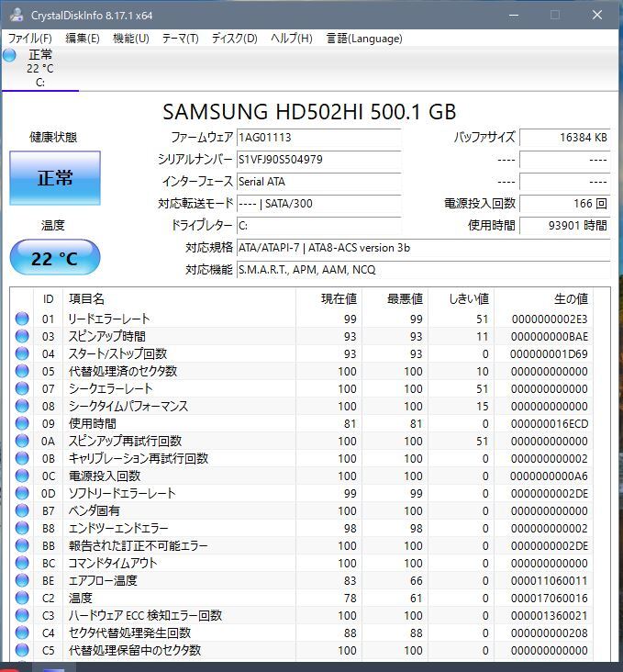Viewport: 623px width, 672px height.
Task: Click the status icon for row 08 シークタイムパフォーマンス
Action: pos(22,407)
